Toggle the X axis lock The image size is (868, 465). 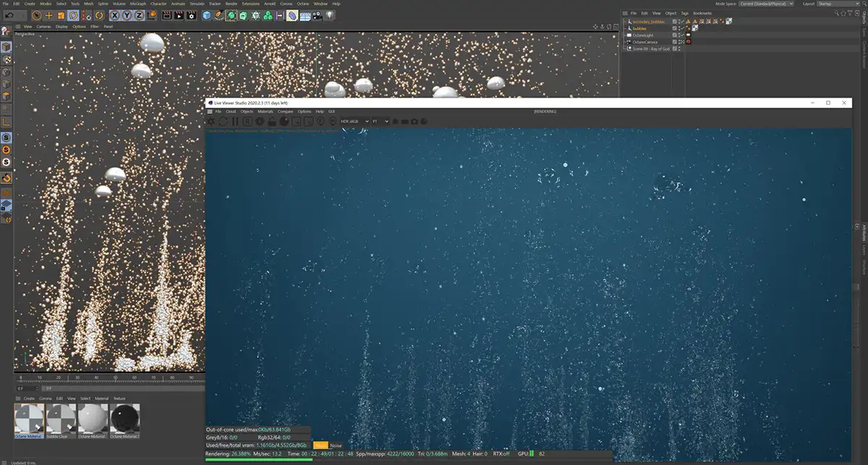coord(115,14)
